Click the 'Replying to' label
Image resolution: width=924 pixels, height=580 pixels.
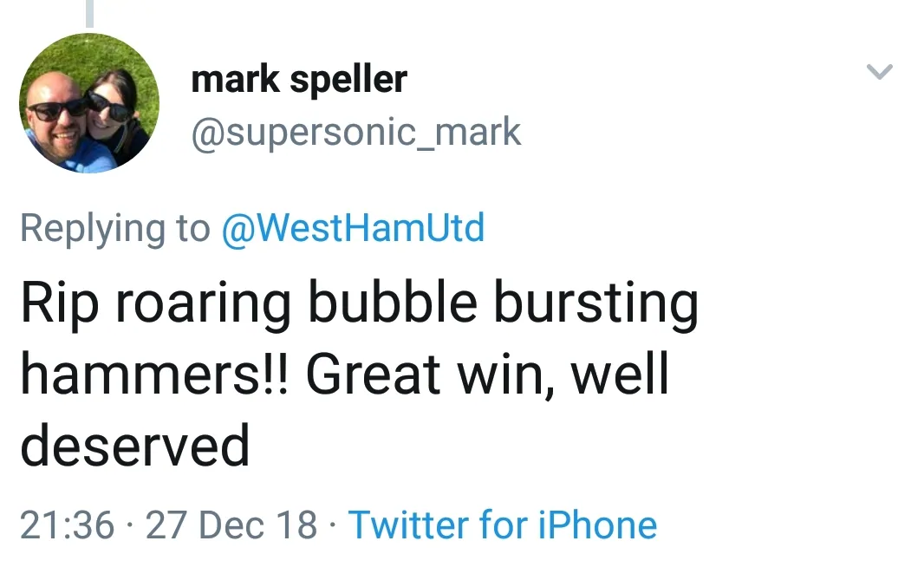click(x=114, y=228)
